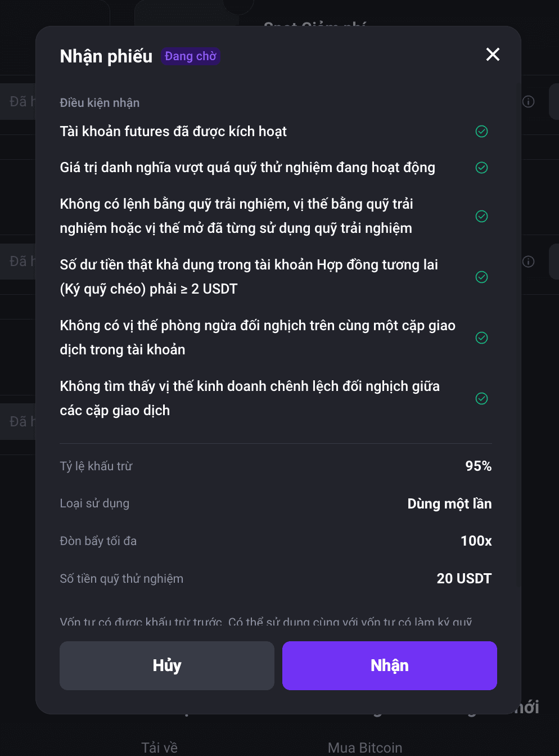Click the 95% deduction rate value

tap(479, 466)
